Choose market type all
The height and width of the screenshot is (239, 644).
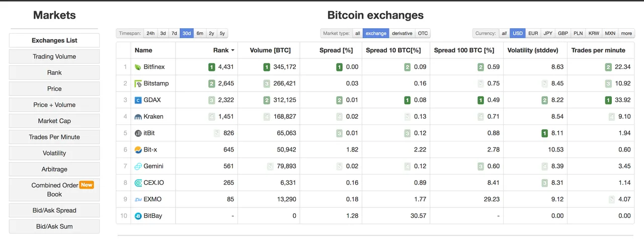coord(357,33)
